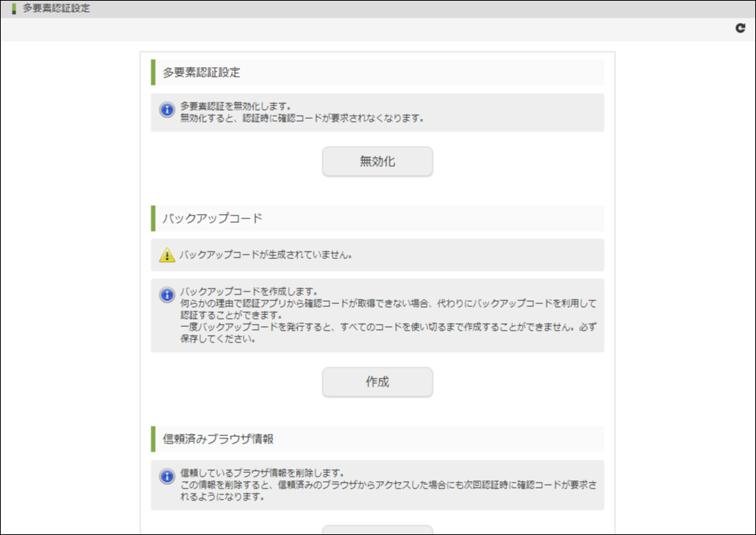756x535 pixels.
Task: Click the info icon beside 信頼しているブラウザ情報を削除します
Action: coord(167,476)
